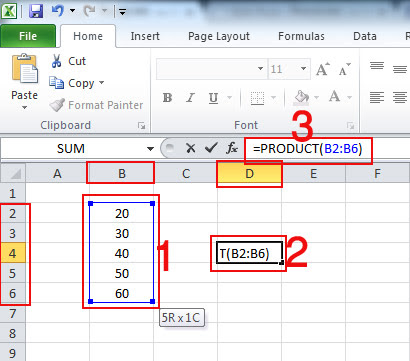Open the Clipboard dialog launcher
This screenshot has height=361, width=410.
142,126
